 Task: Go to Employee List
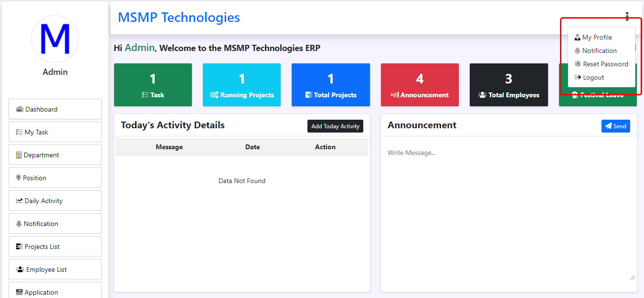pyautogui.click(x=55, y=269)
